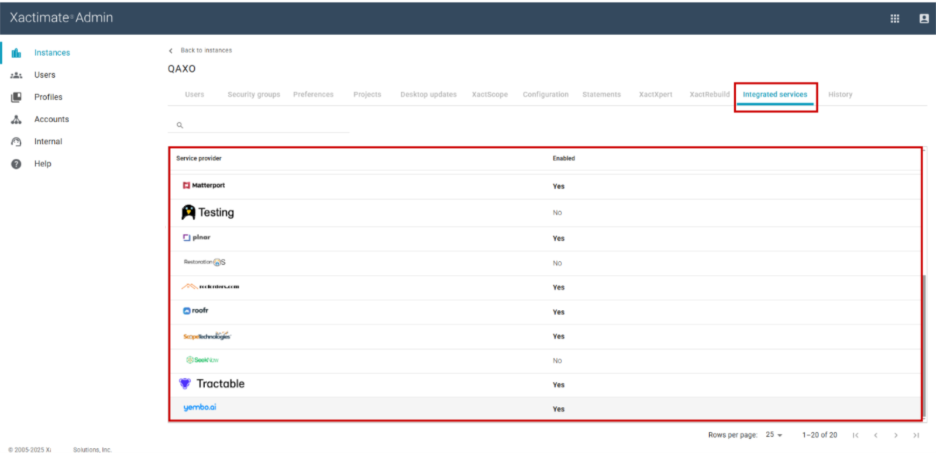Click the Testing penguin logo
This screenshot has width=936, height=453.
pos(208,212)
